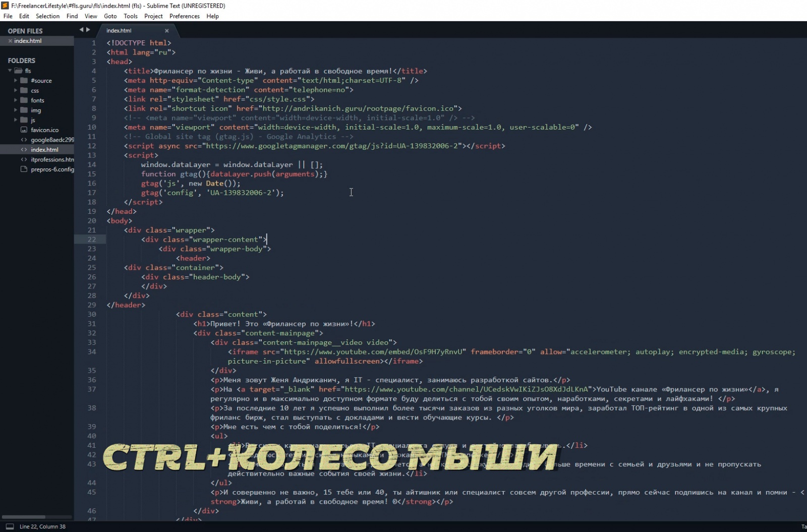Collapse the fls root folder arrow

click(x=10, y=71)
